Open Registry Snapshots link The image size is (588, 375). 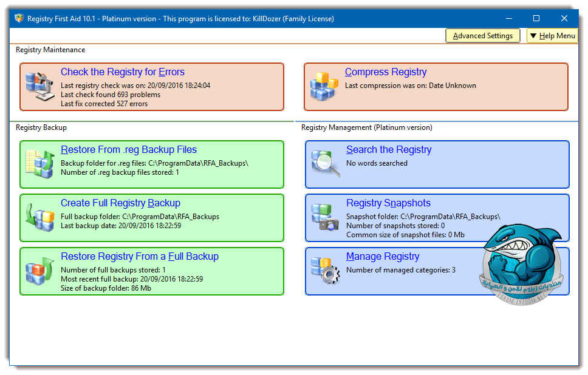(x=388, y=203)
